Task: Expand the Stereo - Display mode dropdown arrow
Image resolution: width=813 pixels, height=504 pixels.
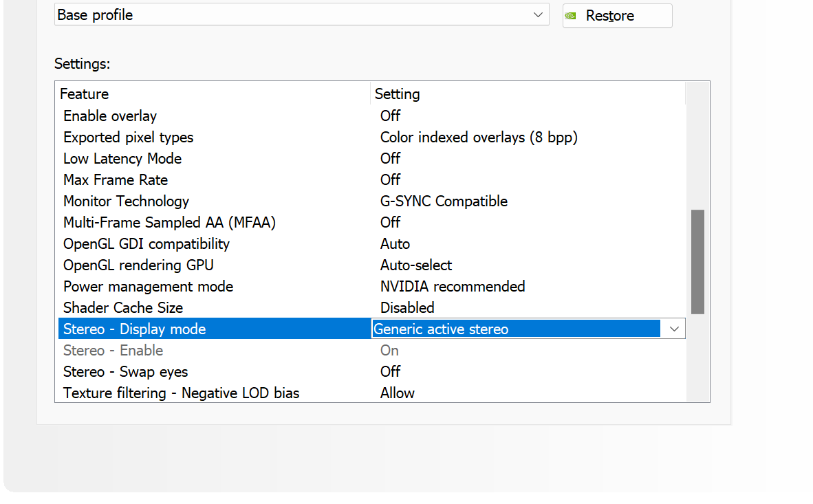Action: 674,329
